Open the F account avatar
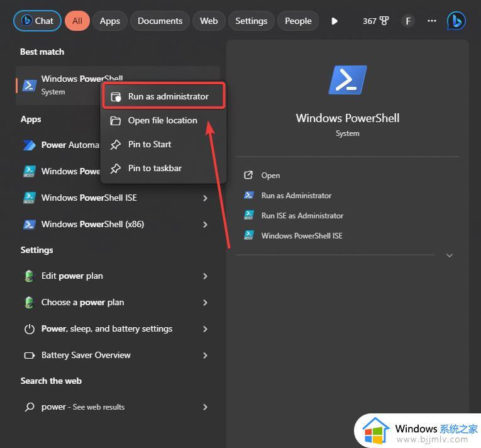Image resolution: width=481 pixels, height=448 pixels. click(x=408, y=21)
